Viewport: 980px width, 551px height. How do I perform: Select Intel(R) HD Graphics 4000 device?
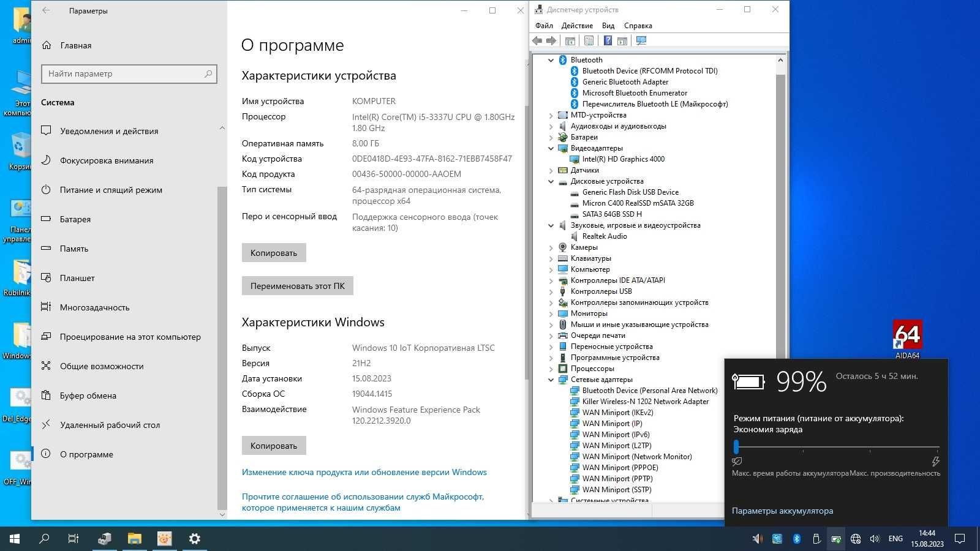tap(623, 159)
